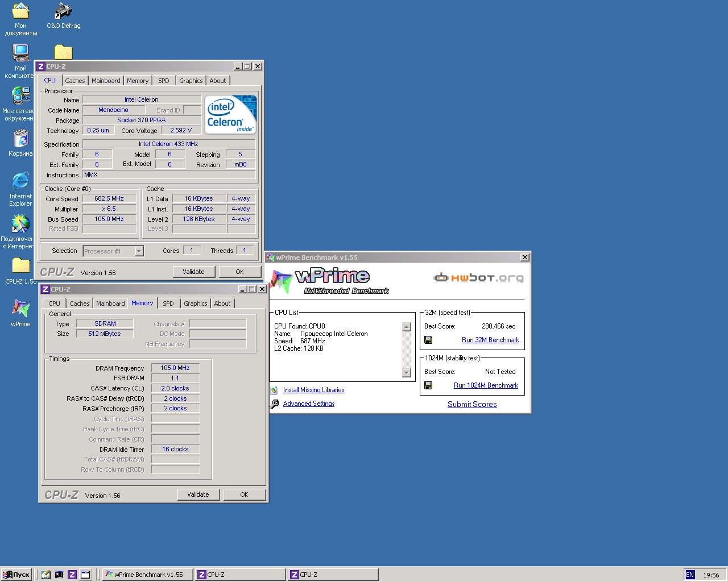This screenshot has width=728, height=582.
Task: Open About tab in the CPU-Z Memory window
Action: pos(222,304)
